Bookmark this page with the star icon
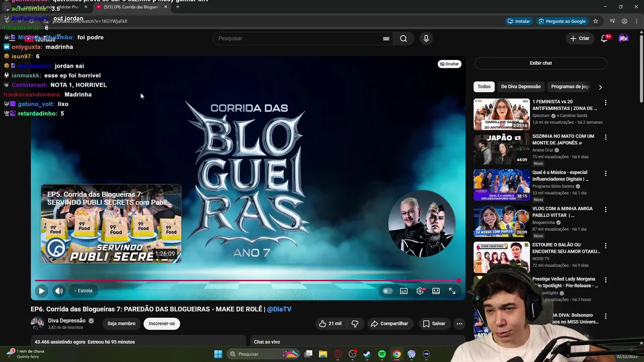 point(596,21)
